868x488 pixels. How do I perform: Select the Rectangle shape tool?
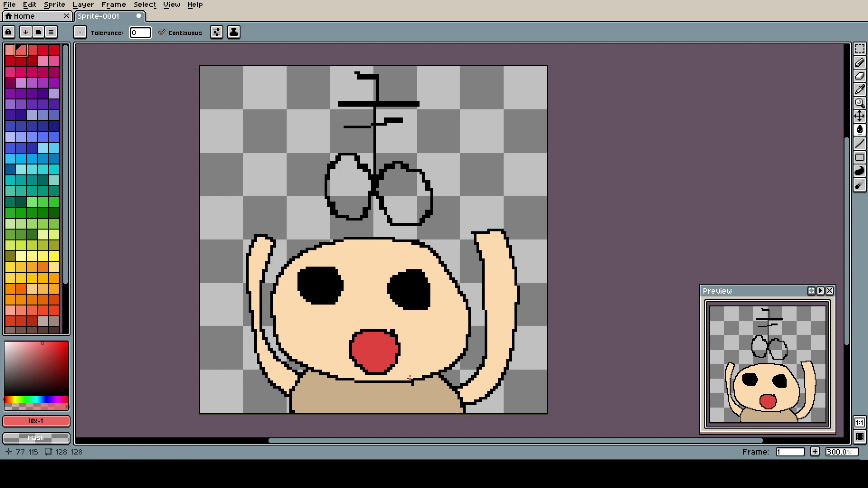coord(859,157)
